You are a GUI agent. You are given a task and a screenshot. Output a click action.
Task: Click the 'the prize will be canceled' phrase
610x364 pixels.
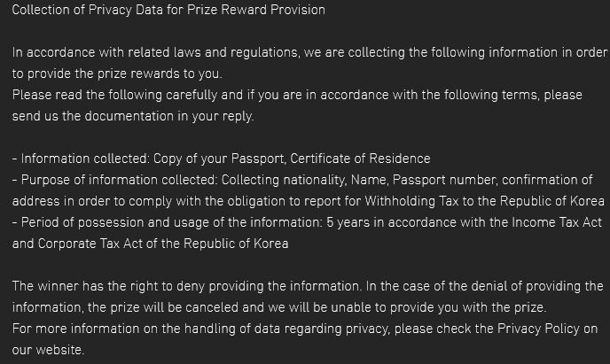[162, 307]
